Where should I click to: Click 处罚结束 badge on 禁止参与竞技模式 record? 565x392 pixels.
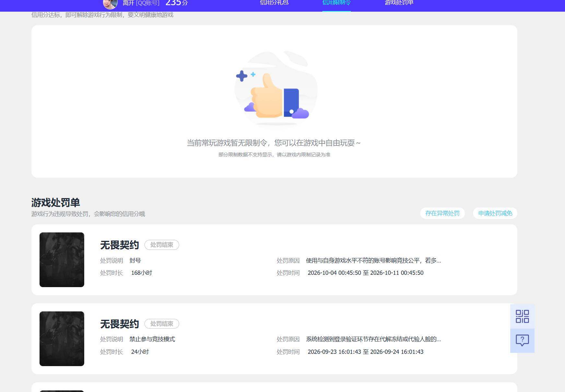click(x=162, y=324)
